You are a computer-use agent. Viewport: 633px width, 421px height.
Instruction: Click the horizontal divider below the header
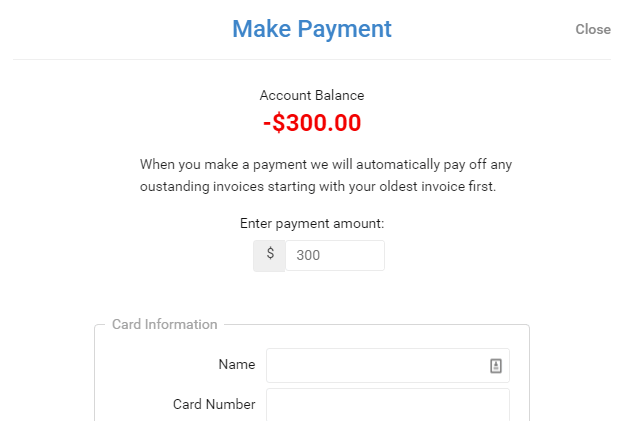pyautogui.click(x=312, y=59)
